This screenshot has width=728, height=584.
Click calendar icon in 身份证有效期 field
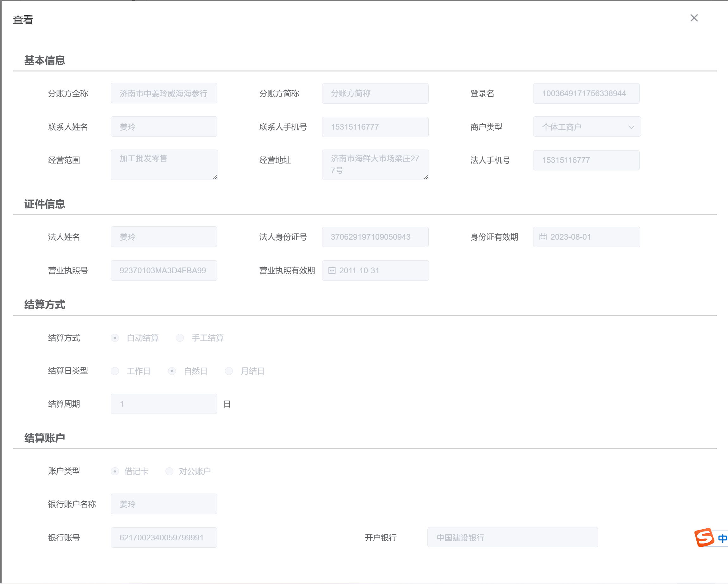click(543, 237)
